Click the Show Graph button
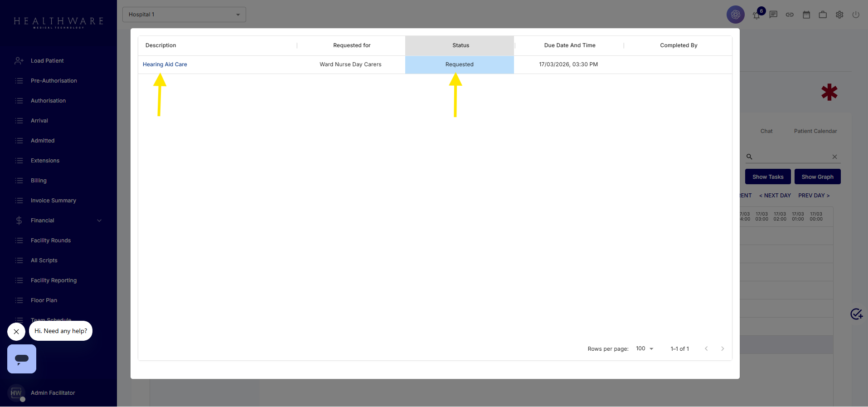This screenshot has height=407, width=868. point(817,177)
